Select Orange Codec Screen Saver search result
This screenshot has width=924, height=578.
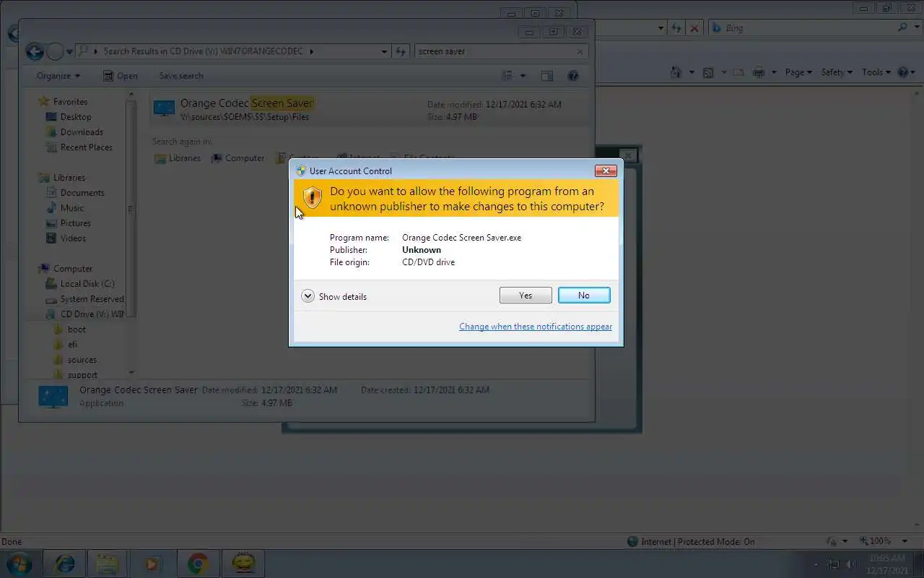(370, 109)
